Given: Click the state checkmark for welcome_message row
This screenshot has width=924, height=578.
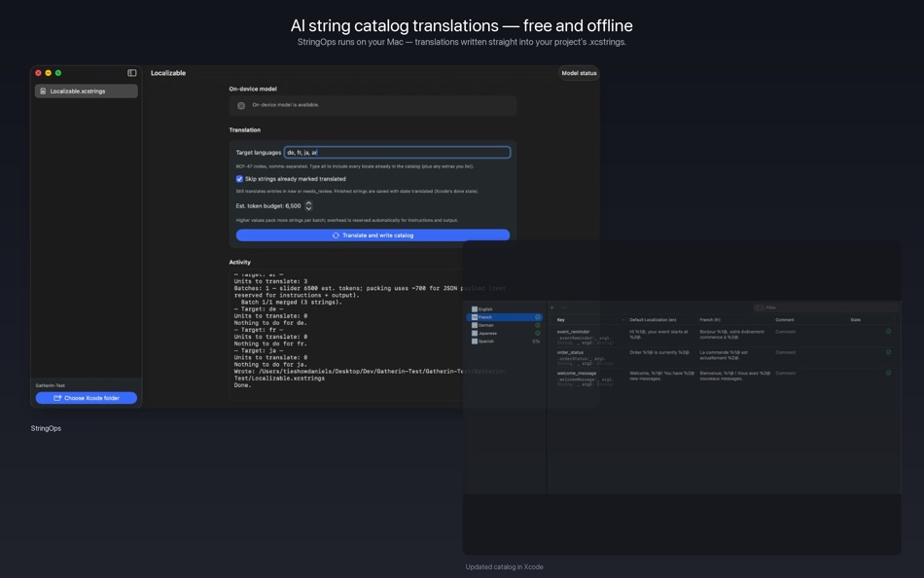Looking at the screenshot, I should [x=889, y=373].
